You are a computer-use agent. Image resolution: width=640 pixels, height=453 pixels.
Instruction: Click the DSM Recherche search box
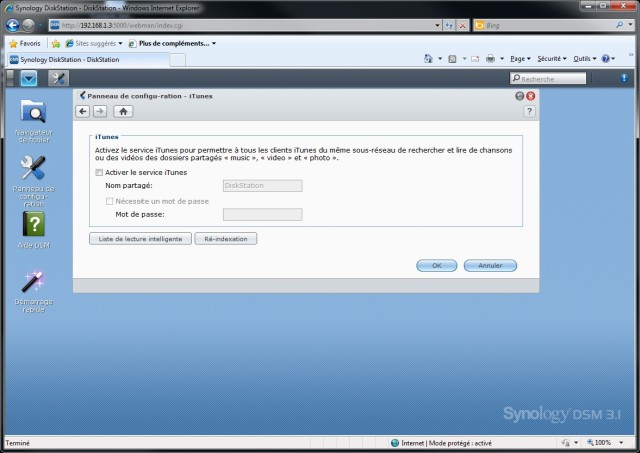pos(548,78)
